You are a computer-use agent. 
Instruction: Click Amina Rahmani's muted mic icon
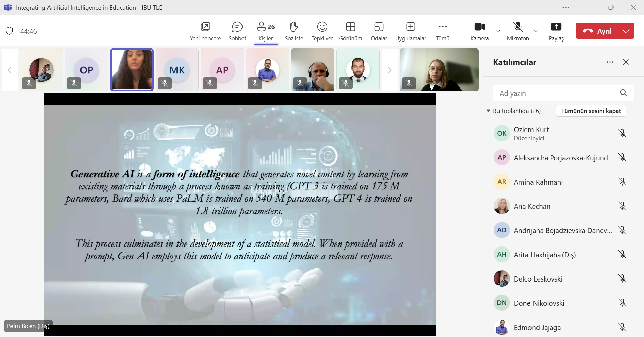622,182
